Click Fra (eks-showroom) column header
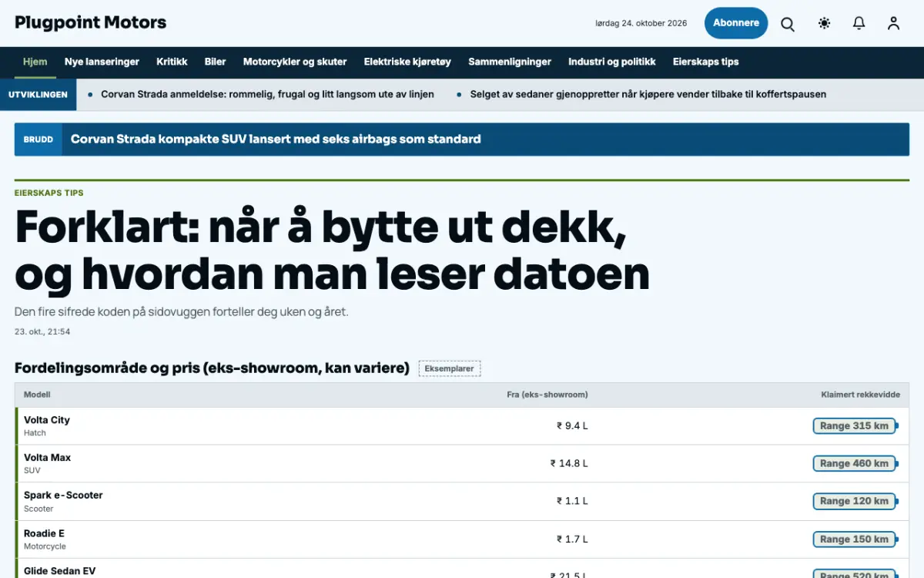Viewport: 924px width, 578px height. [547, 395]
